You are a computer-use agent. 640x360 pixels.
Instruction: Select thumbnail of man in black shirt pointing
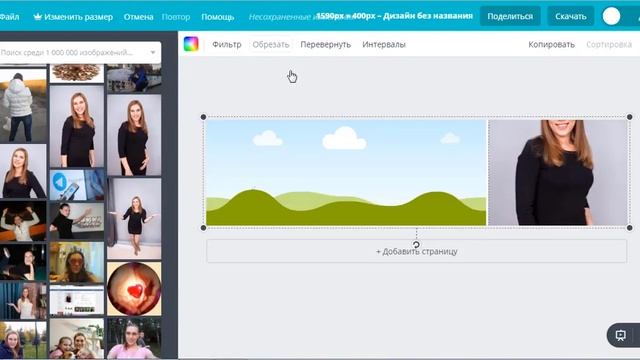(77, 221)
